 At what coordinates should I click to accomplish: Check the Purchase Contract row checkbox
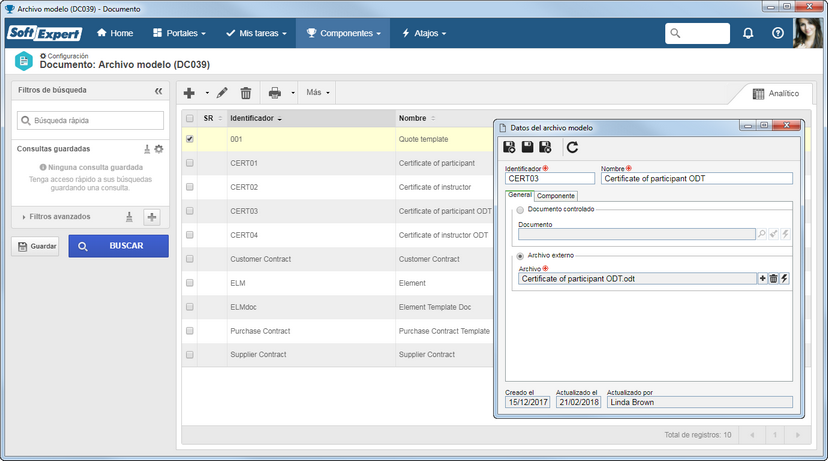pyautogui.click(x=190, y=331)
